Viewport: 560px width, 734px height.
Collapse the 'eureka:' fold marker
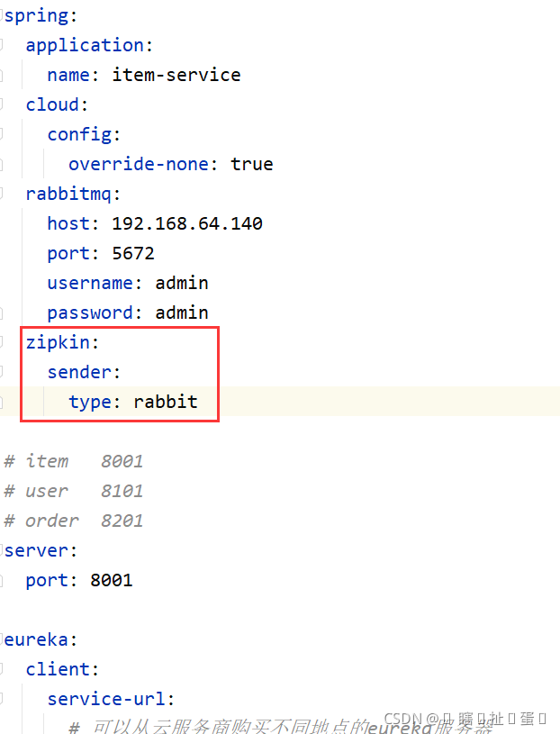pyautogui.click(x=2, y=639)
